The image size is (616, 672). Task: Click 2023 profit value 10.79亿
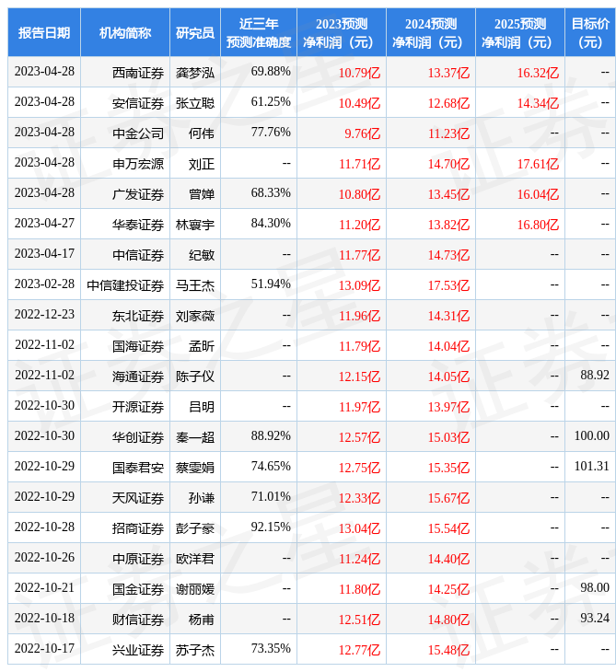360,73
